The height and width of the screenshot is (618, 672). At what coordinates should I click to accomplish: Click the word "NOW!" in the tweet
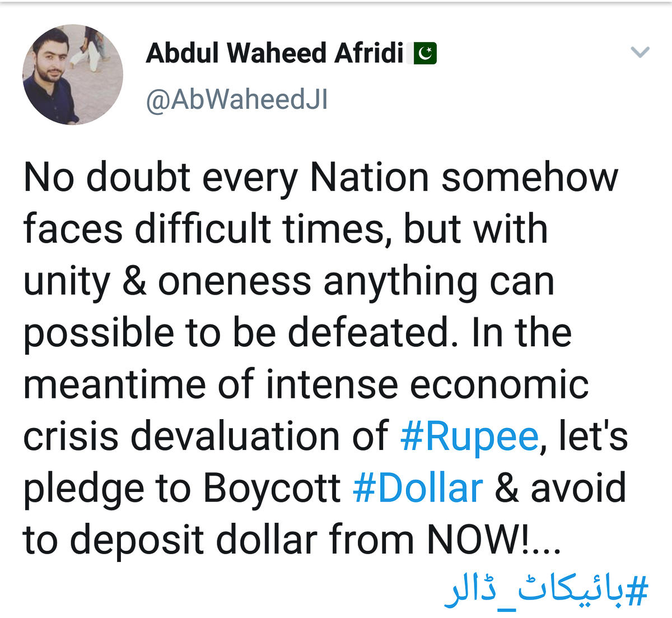(477, 540)
